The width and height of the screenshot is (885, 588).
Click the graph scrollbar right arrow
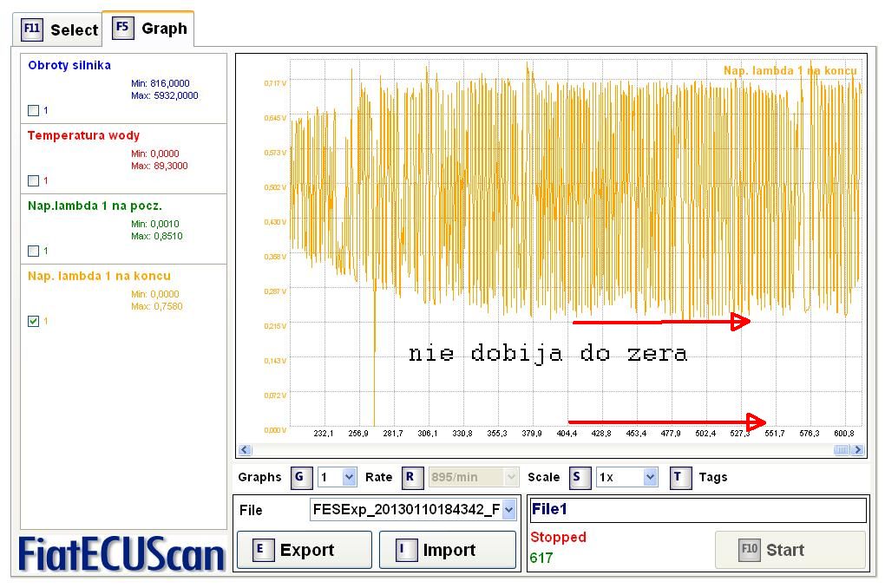(x=857, y=450)
